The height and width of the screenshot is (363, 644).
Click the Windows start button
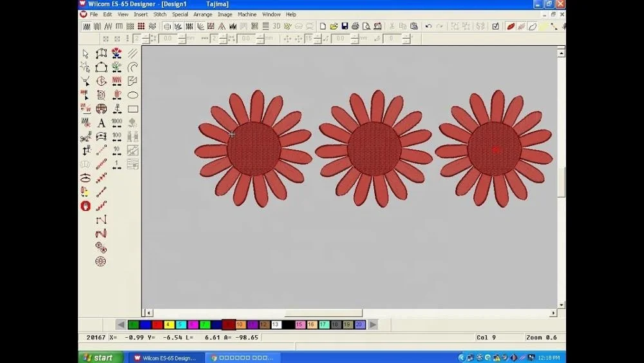101,358
